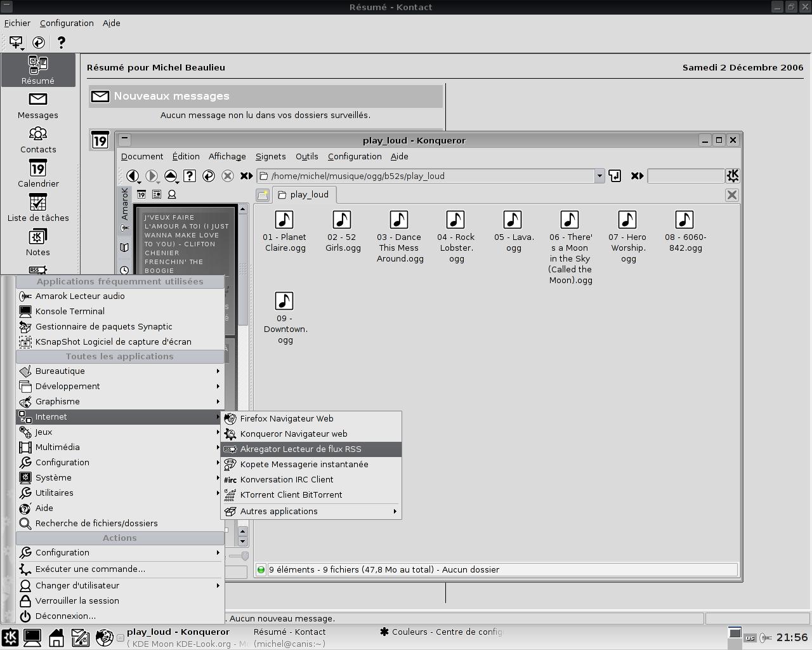The width and height of the screenshot is (812, 650).
Task: Go back in Konqueror
Action: tap(133, 176)
